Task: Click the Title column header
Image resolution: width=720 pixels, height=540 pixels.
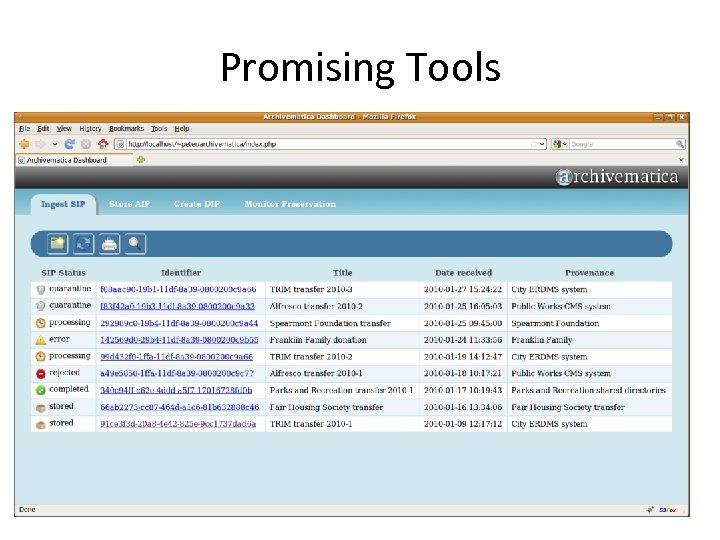Action: click(x=343, y=273)
